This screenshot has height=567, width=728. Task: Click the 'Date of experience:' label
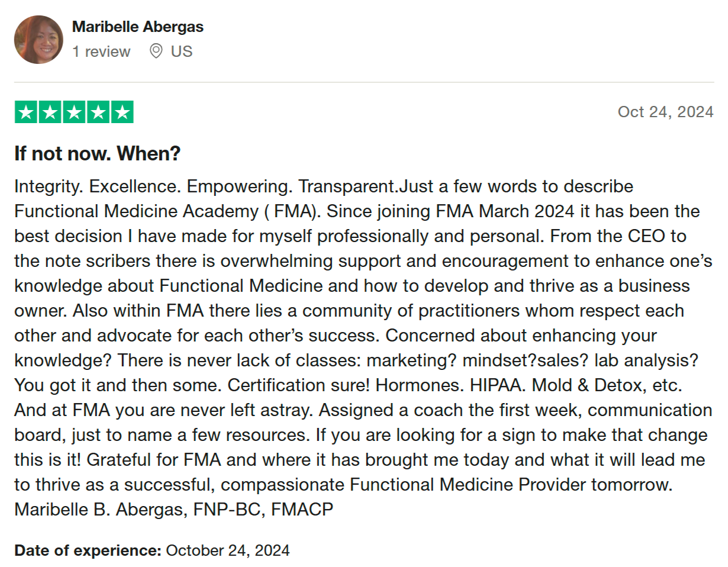pyautogui.click(x=88, y=550)
